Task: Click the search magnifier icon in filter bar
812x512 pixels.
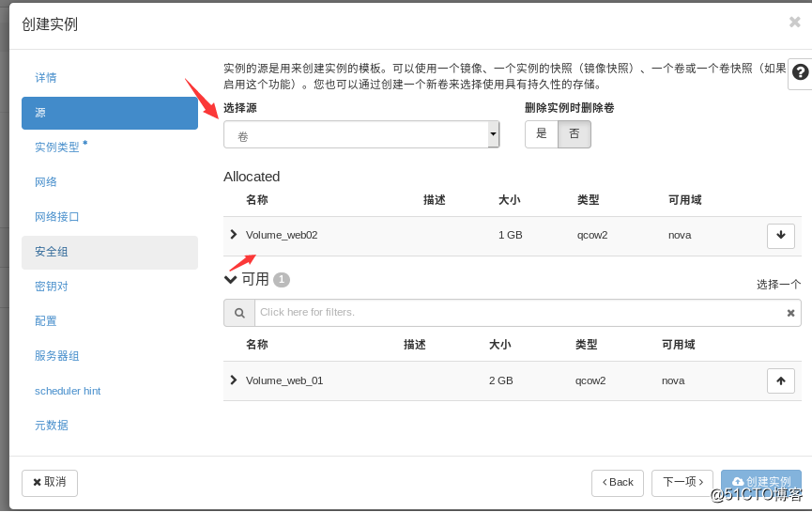Action: pyautogui.click(x=239, y=313)
